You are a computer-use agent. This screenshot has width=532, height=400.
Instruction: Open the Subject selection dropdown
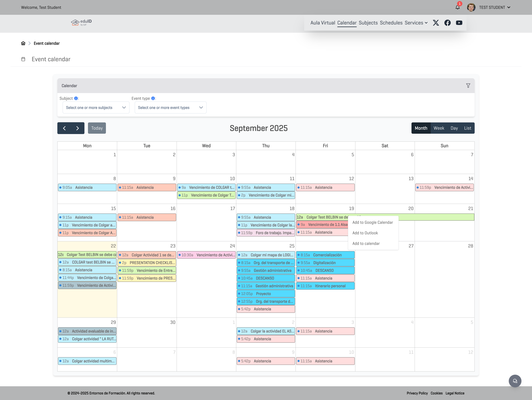[96, 107]
